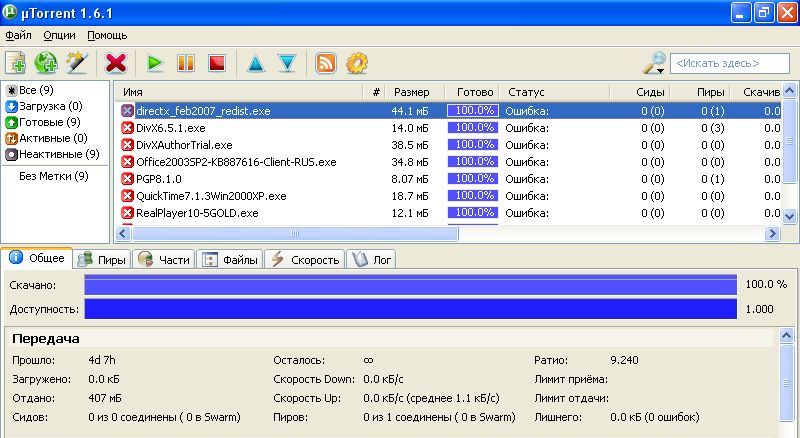The height and width of the screenshot is (438, 800).
Task: Select the DivX6.5.1.exe torrent row
Action: (448, 128)
